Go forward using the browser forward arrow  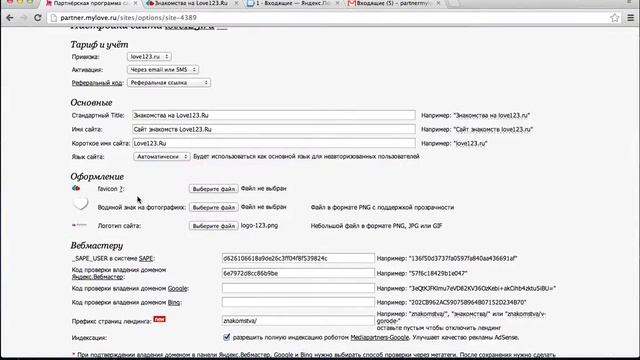tap(24, 18)
